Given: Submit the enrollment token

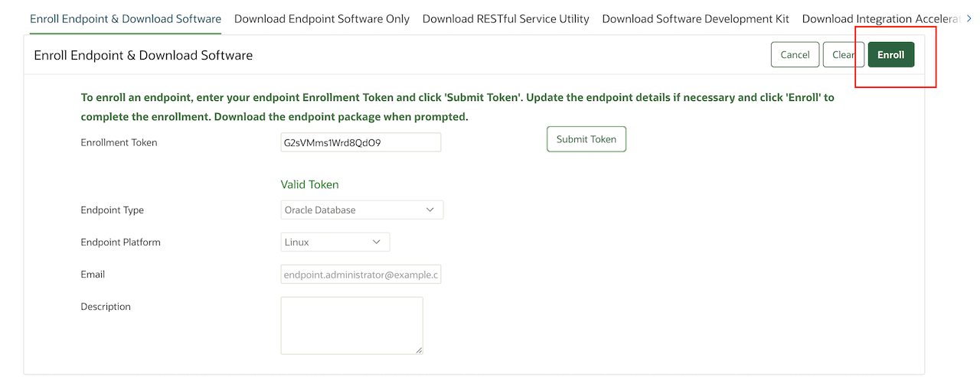Looking at the screenshot, I should point(586,139).
